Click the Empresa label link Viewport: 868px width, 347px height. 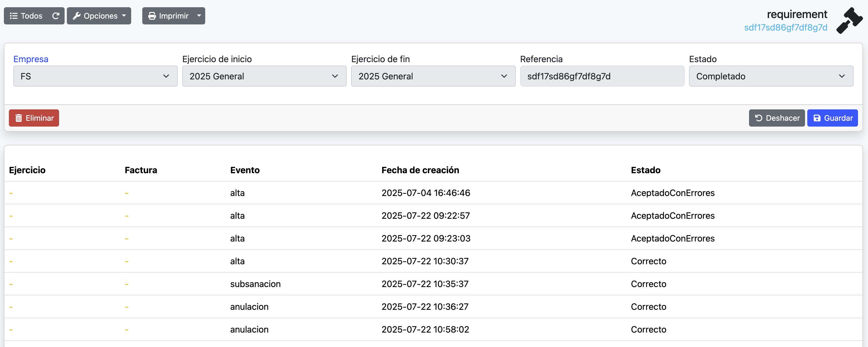tap(31, 59)
